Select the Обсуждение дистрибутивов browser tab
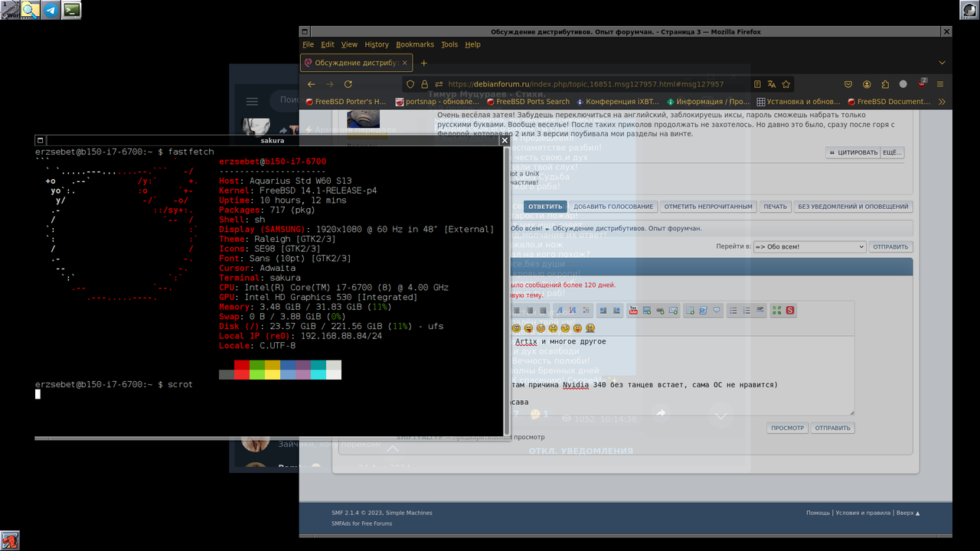The width and height of the screenshot is (980, 551). click(357, 63)
